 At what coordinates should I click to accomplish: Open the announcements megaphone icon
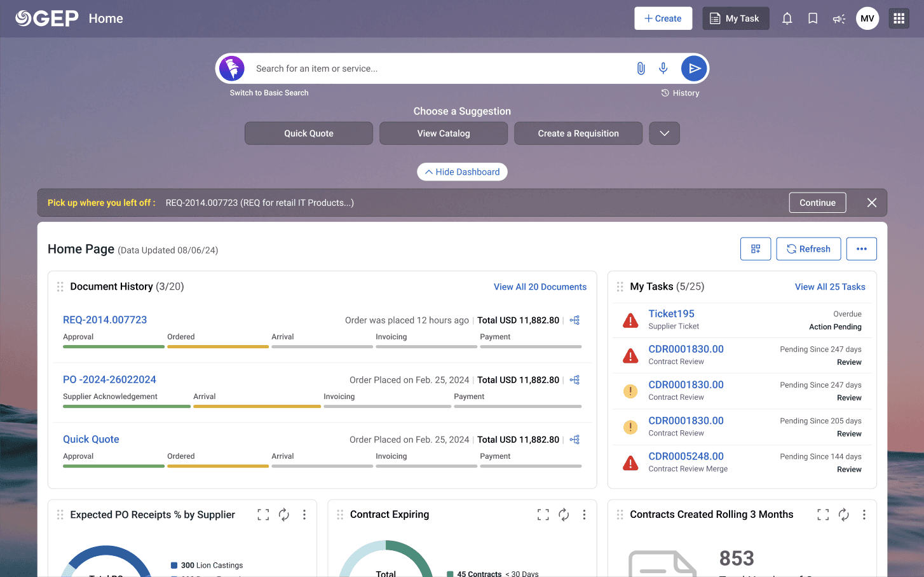(x=839, y=18)
